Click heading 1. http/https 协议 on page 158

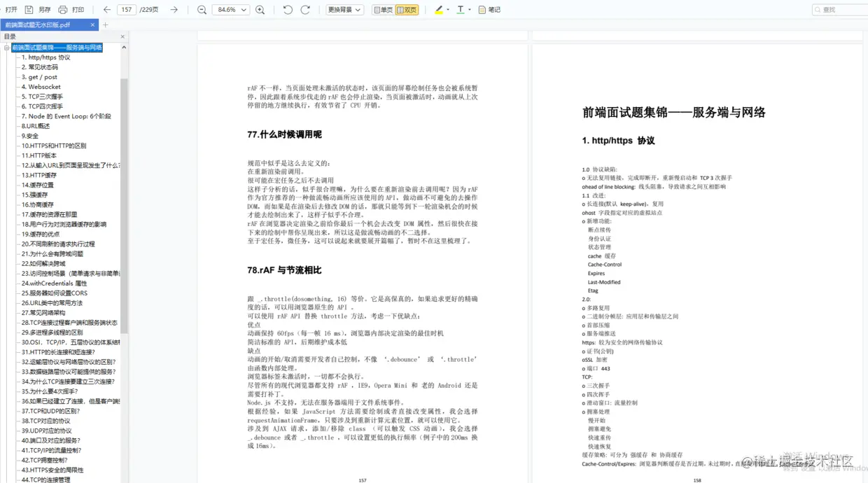618,140
